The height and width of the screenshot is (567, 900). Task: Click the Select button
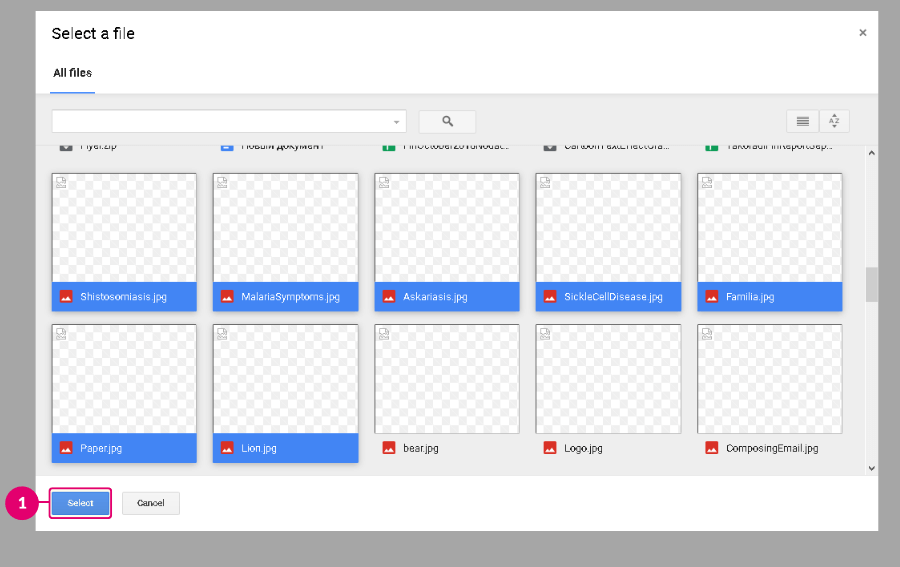tap(80, 503)
